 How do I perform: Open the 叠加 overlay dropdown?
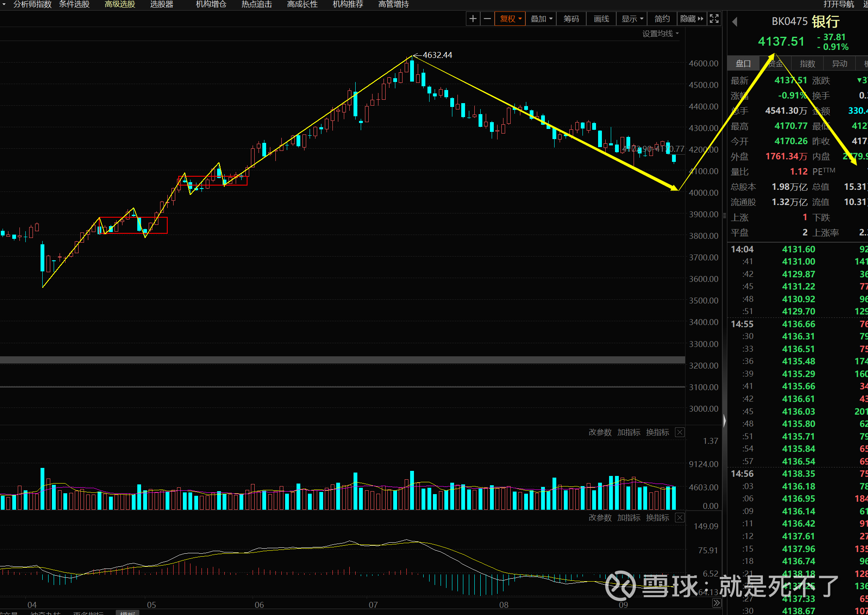tap(541, 19)
